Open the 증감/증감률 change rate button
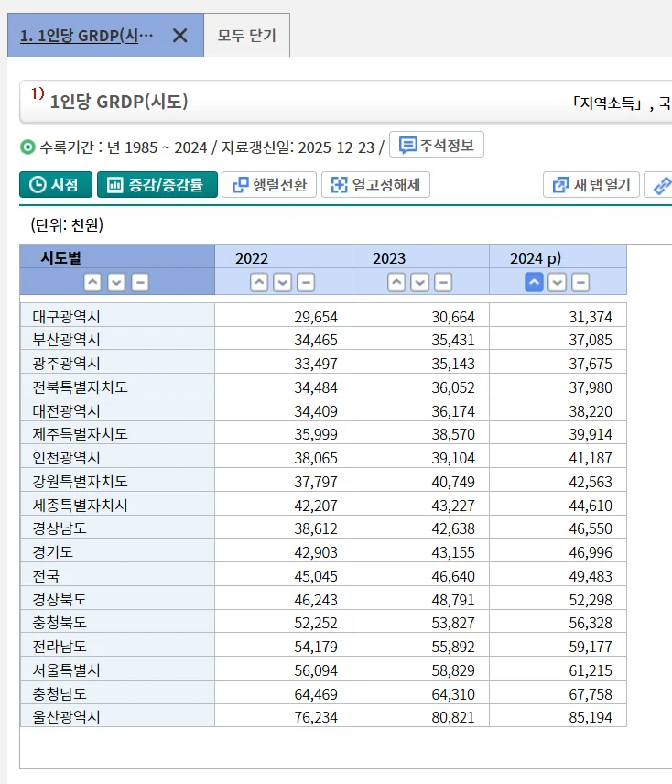This screenshot has width=672, height=784. [157, 184]
